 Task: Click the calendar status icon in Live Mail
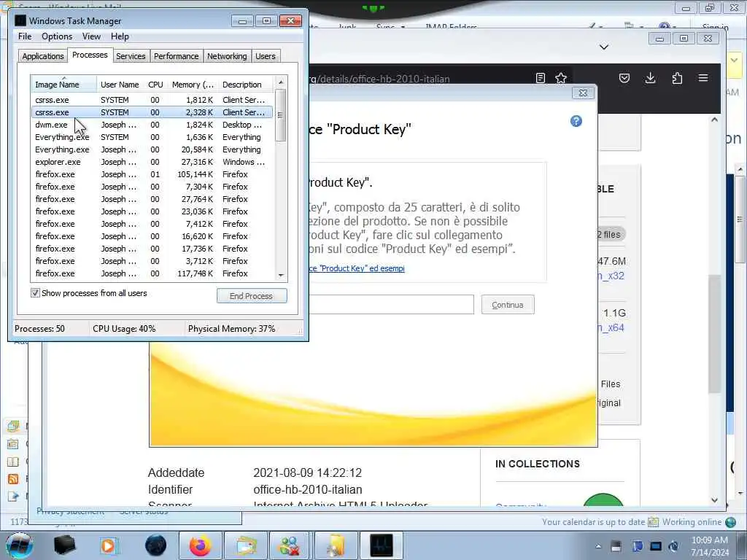[x=653, y=522]
